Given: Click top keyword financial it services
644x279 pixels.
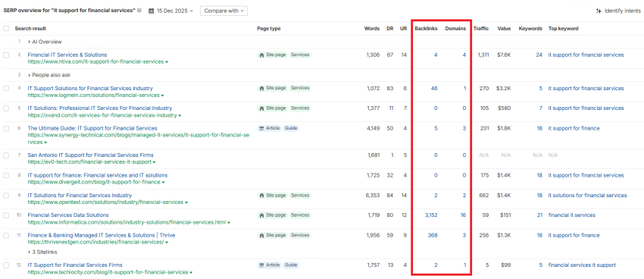Looking at the screenshot, I should coord(572,215).
